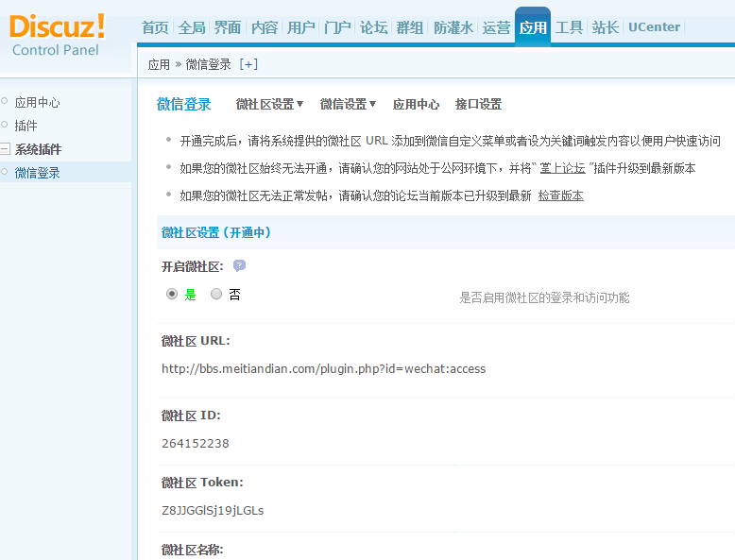Go to the 首页 top menu
Screen dimensions: 735x560
click(x=155, y=27)
